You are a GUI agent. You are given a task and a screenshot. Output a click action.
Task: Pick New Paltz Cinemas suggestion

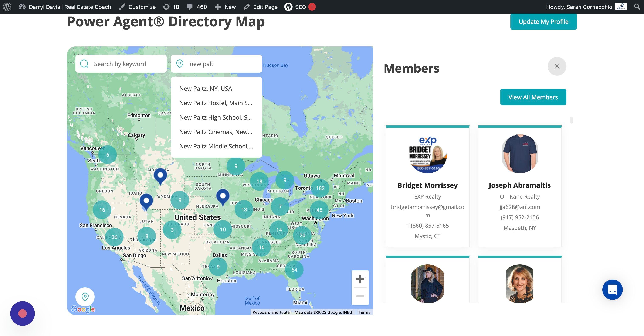[216, 132]
